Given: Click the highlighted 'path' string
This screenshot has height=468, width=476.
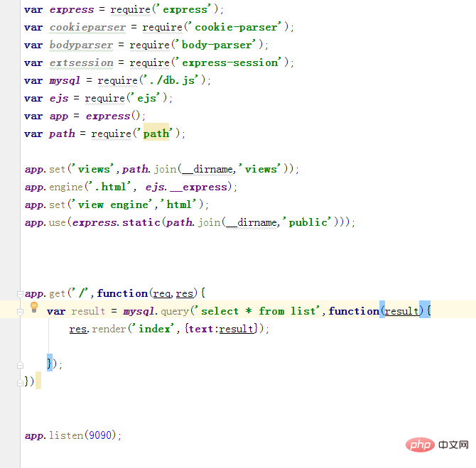Looking at the screenshot, I should (x=156, y=134).
